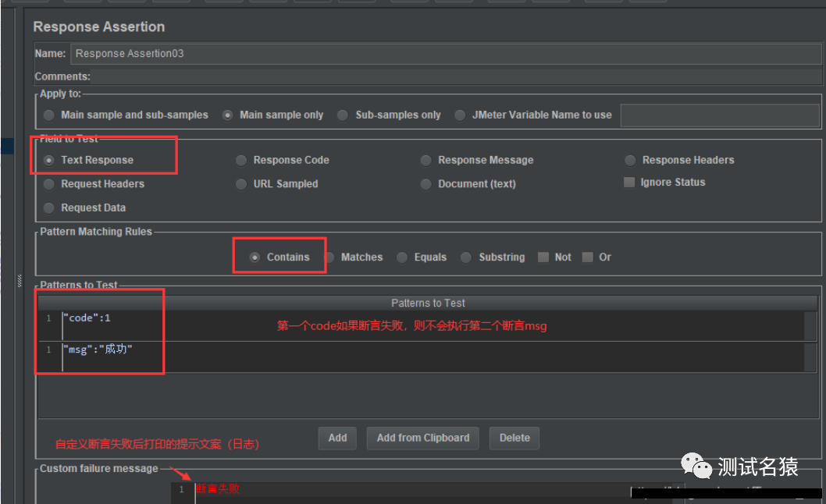The width and height of the screenshot is (826, 504).
Task: Pick Response Headers field option
Action: (x=679, y=160)
